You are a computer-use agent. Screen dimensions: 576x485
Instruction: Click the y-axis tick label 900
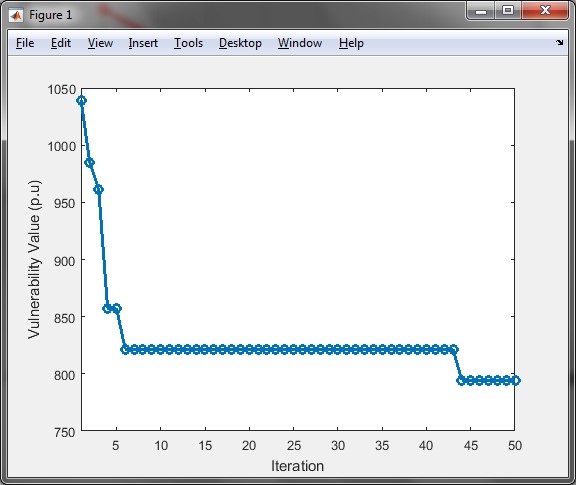(x=65, y=261)
